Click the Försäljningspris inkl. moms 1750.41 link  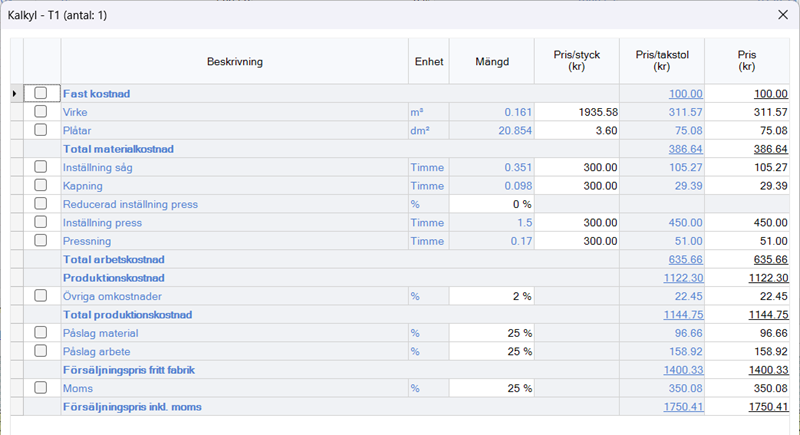tap(684, 407)
